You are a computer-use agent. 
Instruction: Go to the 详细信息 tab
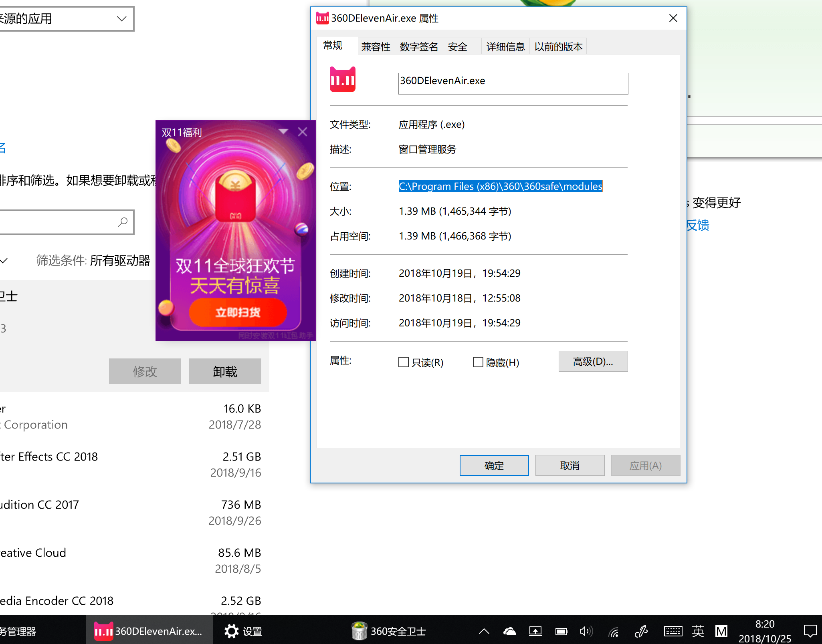pos(505,47)
